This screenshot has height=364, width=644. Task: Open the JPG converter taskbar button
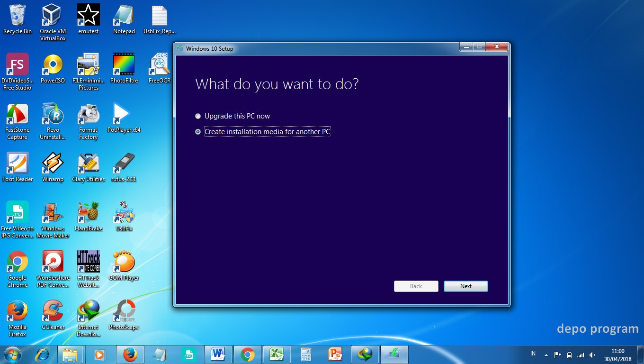coord(188,355)
